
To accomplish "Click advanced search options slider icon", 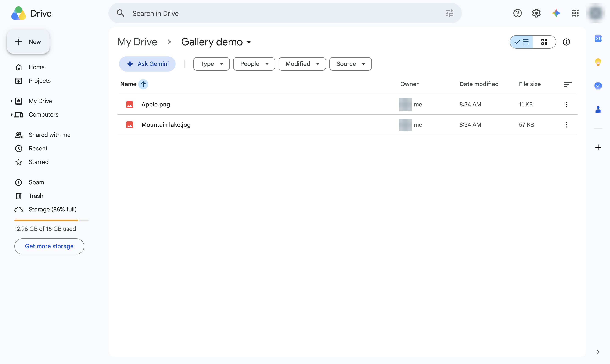I will pyautogui.click(x=449, y=13).
